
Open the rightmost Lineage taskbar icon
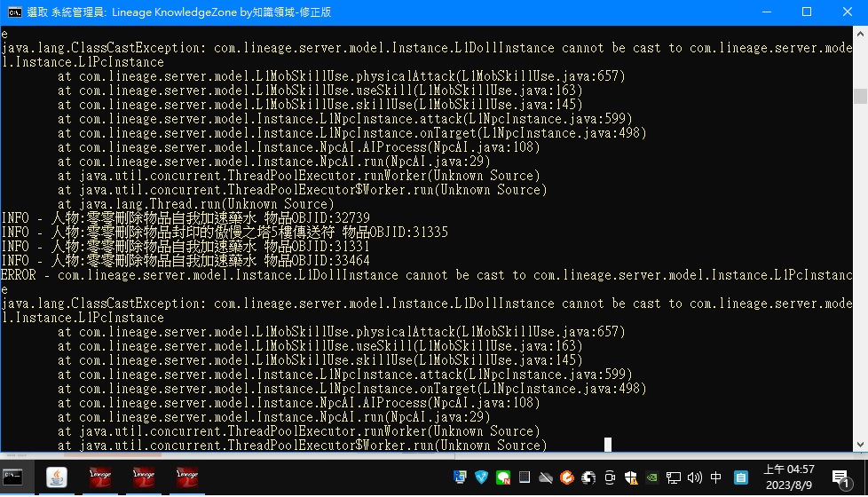coord(187,477)
